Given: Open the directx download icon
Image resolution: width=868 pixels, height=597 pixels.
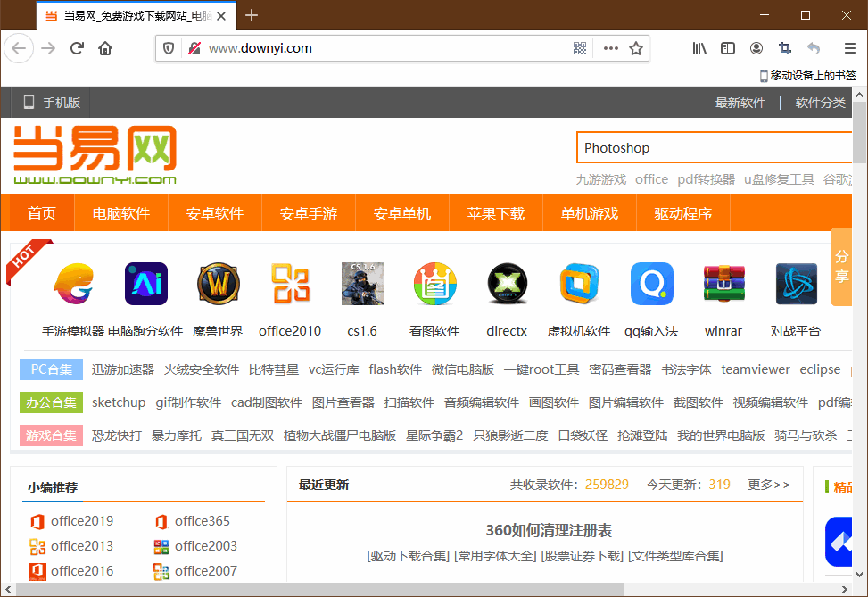Looking at the screenshot, I should click(x=507, y=283).
